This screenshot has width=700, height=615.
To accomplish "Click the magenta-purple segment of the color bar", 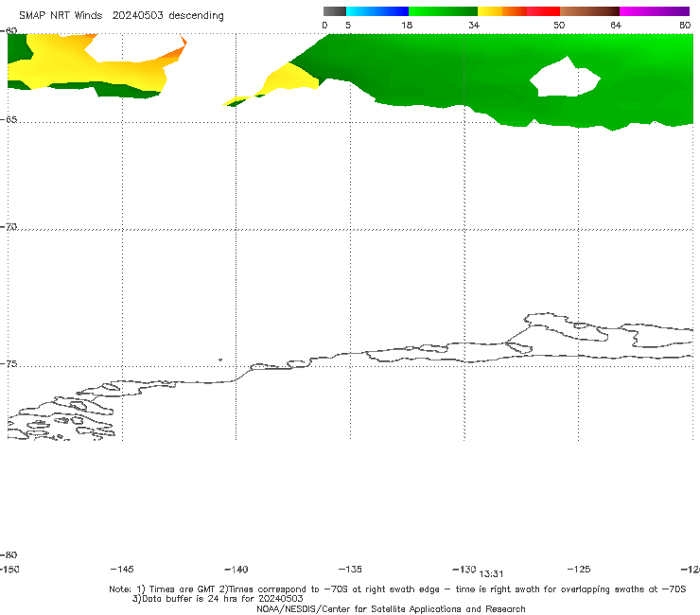I will coord(655,11).
